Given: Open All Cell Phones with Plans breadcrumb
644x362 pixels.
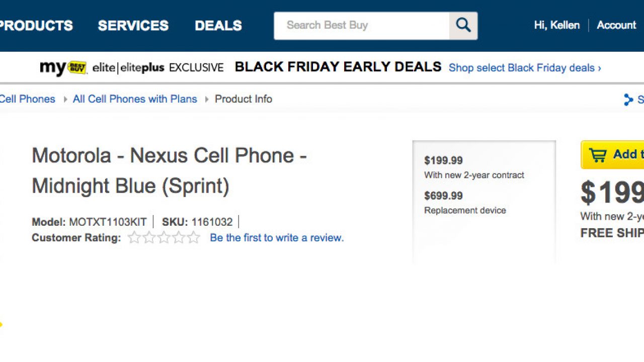Looking at the screenshot, I should pyautogui.click(x=135, y=99).
